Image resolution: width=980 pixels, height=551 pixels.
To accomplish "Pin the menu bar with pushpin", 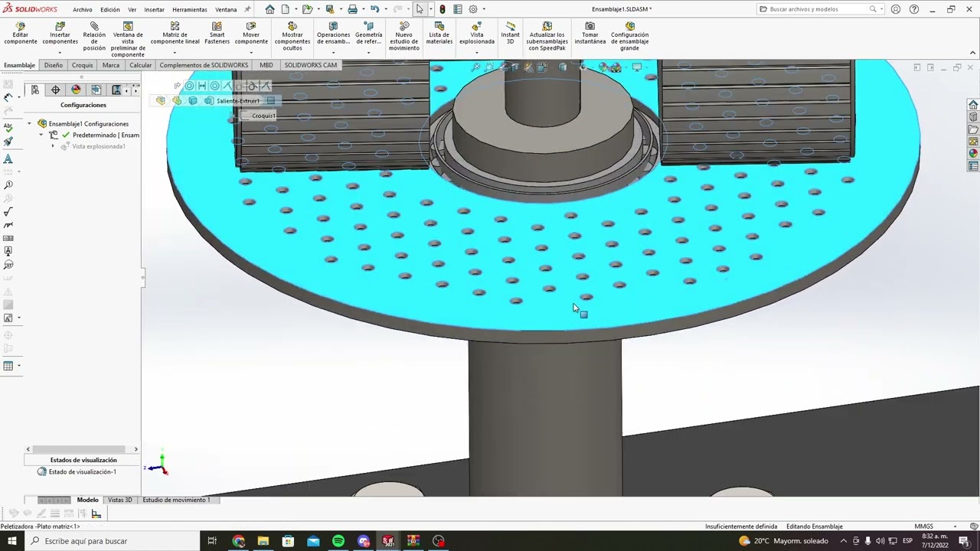I will tap(247, 9).
